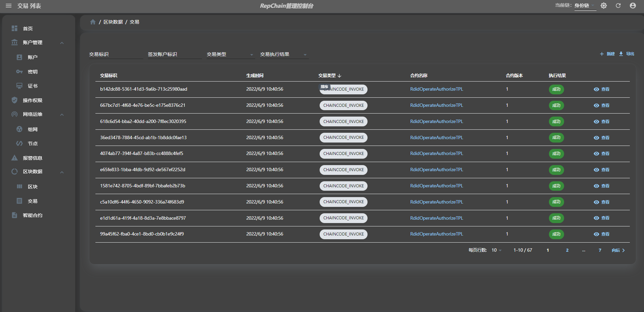Viewport: 644px width, 312px height.
Task: Click the 证书 certificate icon
Action: [20, 86]
